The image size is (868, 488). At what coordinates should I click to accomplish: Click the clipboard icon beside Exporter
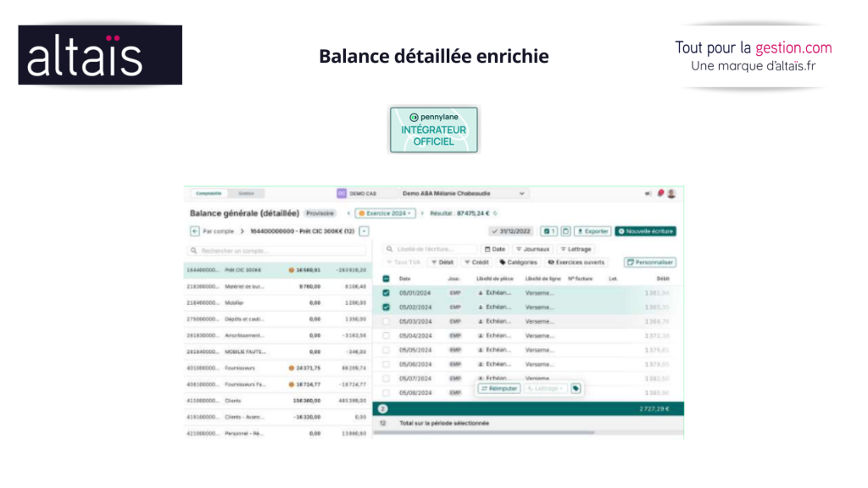coord(565,230)
